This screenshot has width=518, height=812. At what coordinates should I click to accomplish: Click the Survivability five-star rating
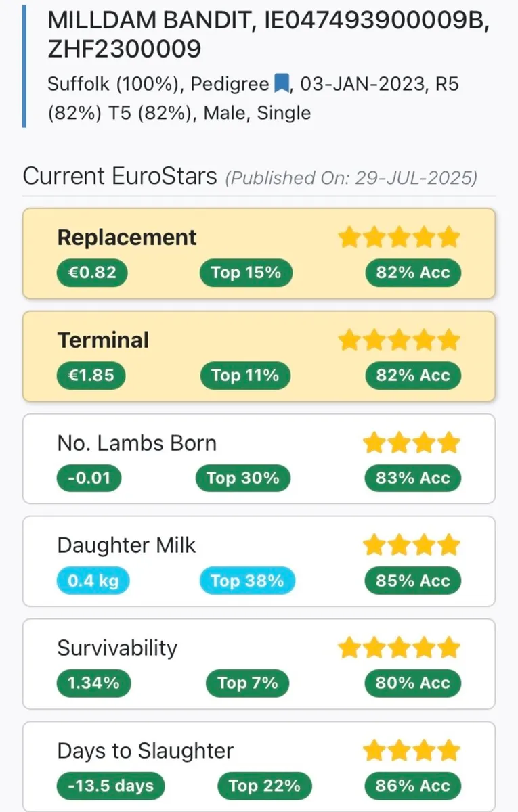pos(399,648)
